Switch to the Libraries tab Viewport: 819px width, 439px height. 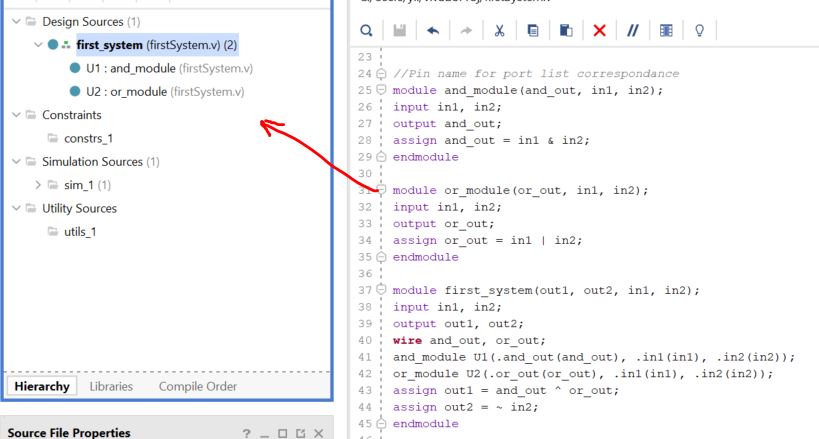coord(110,386)
